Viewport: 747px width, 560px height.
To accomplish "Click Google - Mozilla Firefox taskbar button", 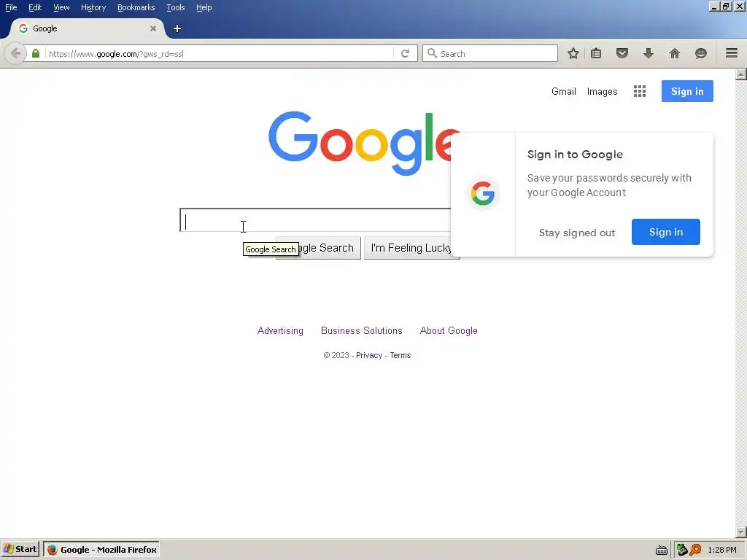I will point(101,550).
